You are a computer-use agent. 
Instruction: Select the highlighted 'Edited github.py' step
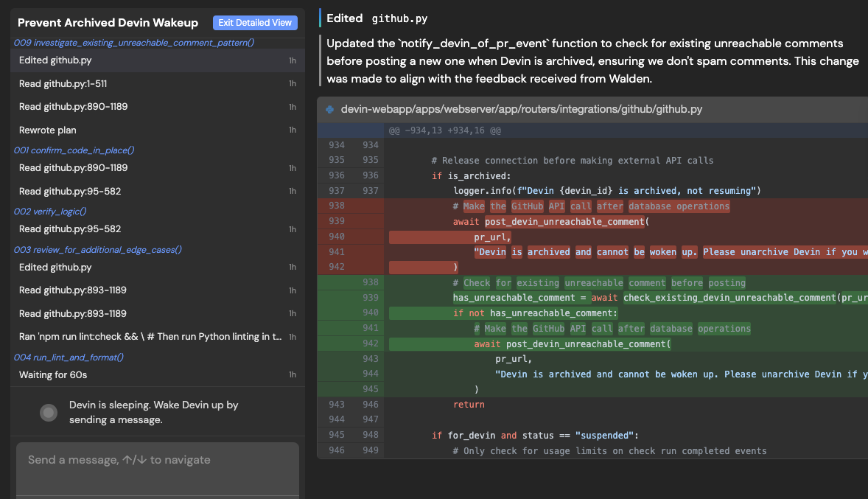tap(158, 60)
